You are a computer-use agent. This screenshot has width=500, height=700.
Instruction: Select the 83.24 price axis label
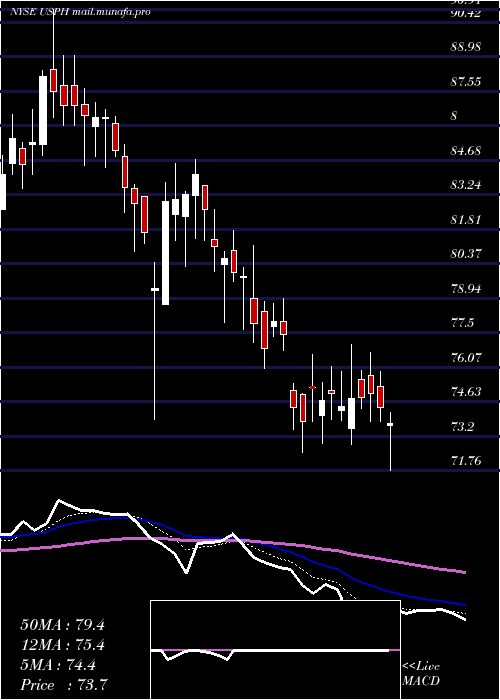click(x=466, y=185)
